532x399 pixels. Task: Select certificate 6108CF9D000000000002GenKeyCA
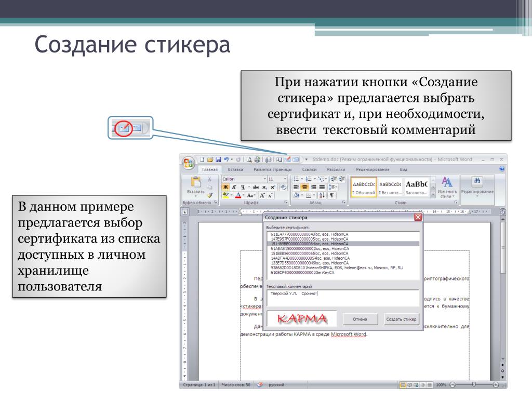tap(343, 272)
